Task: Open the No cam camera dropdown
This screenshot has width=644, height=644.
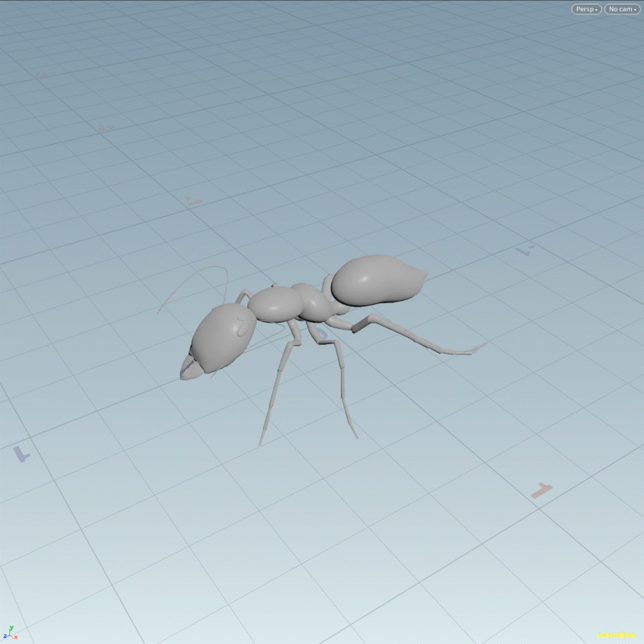Action: coord(622,9)
